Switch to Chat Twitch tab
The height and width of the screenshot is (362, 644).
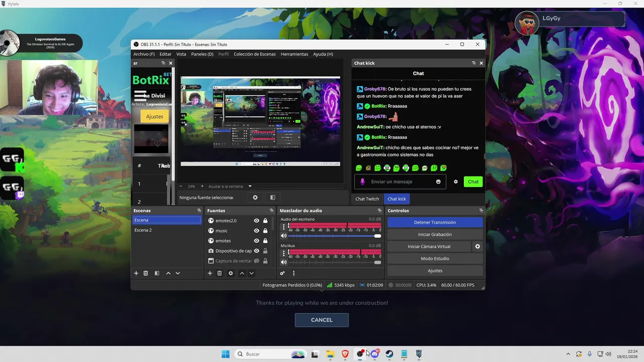(x=367, y=199)
